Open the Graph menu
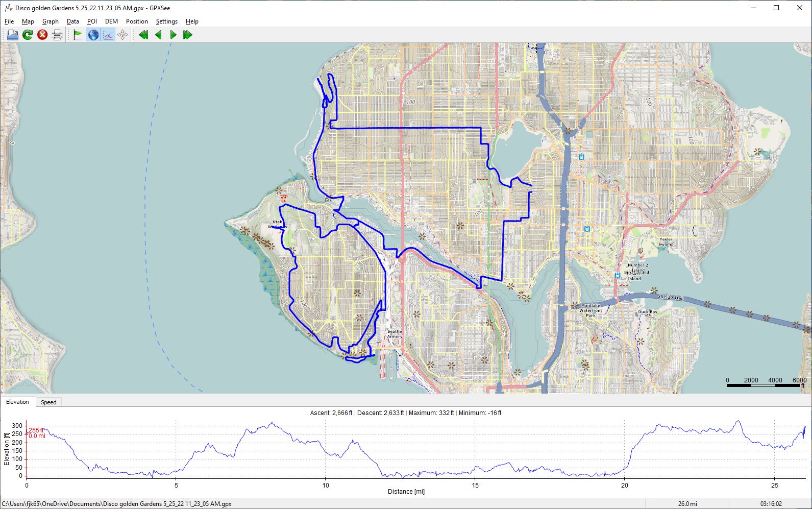This screenshot has height=509, width=812. point(50,21)
